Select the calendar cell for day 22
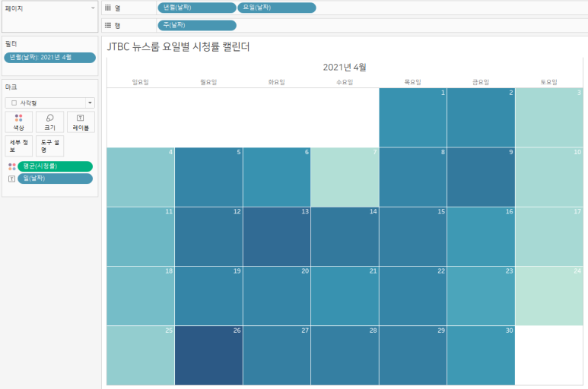The height and width of the screenshot is (389, 588). point(413,296)
